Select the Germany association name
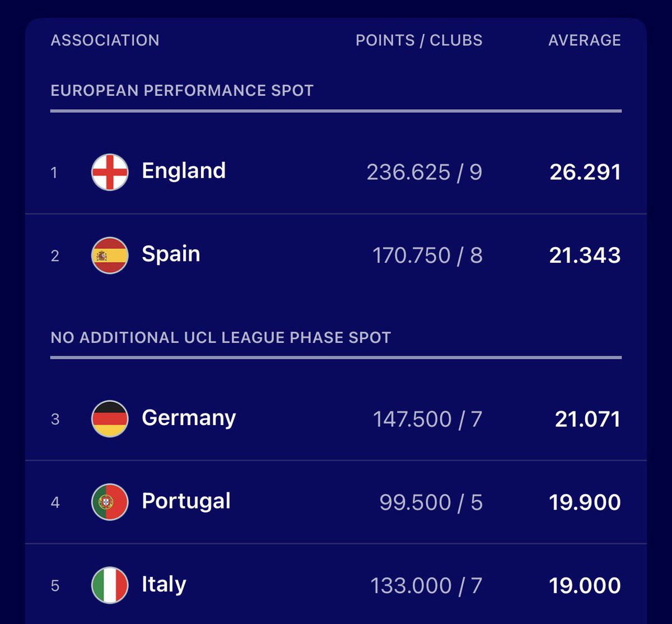 click(189, 418)
